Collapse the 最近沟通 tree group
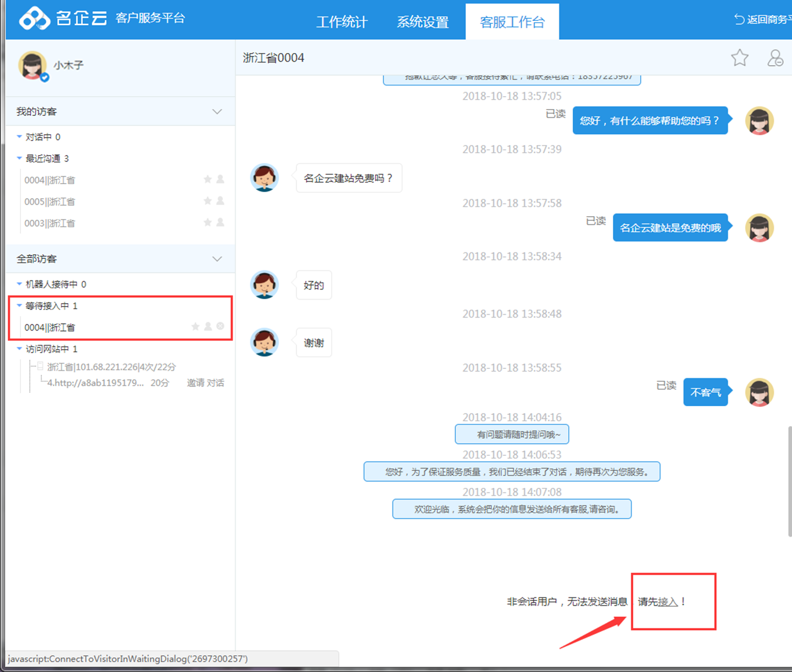This screenshot has height=672, width=792. point(19,159)
